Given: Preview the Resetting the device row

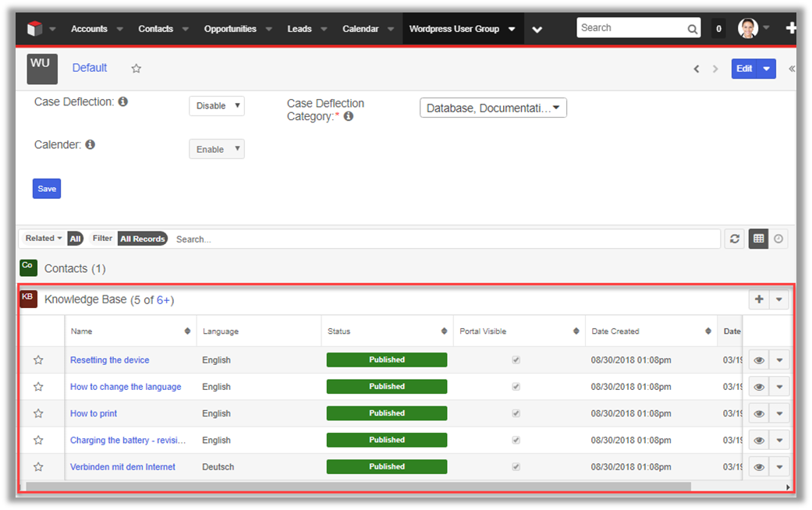Looking at the screenshot, I should [759, 359].
